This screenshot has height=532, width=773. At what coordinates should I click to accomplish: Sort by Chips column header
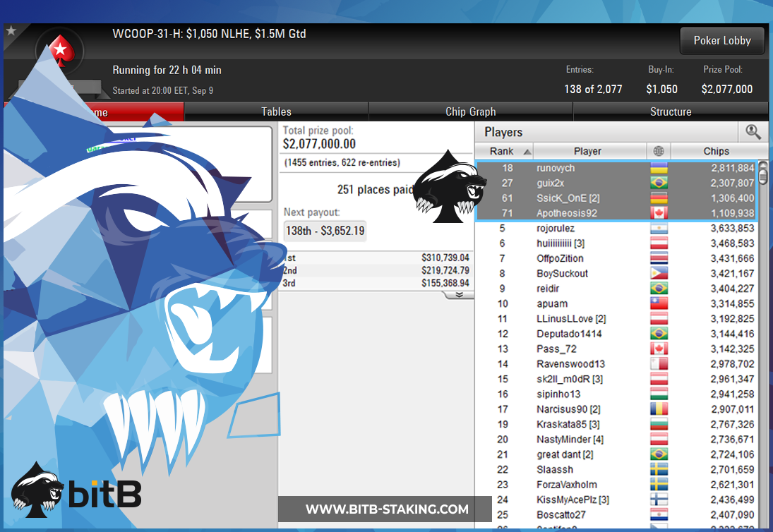coord(717,151)
